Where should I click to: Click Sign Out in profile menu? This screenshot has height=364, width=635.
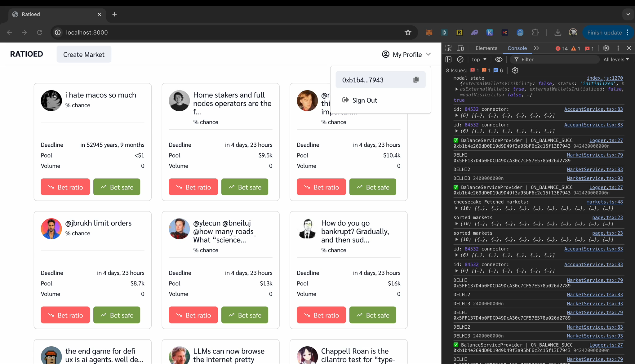(x=359, y=100)
